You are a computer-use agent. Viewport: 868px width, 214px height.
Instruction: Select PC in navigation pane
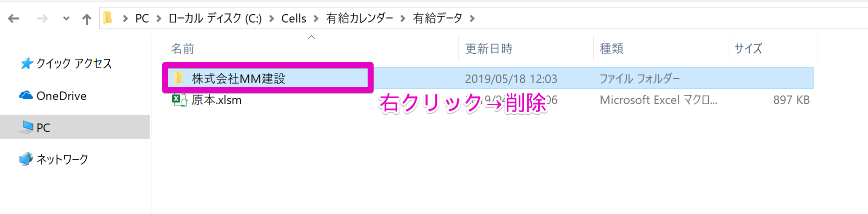click(x=75, y=127)
